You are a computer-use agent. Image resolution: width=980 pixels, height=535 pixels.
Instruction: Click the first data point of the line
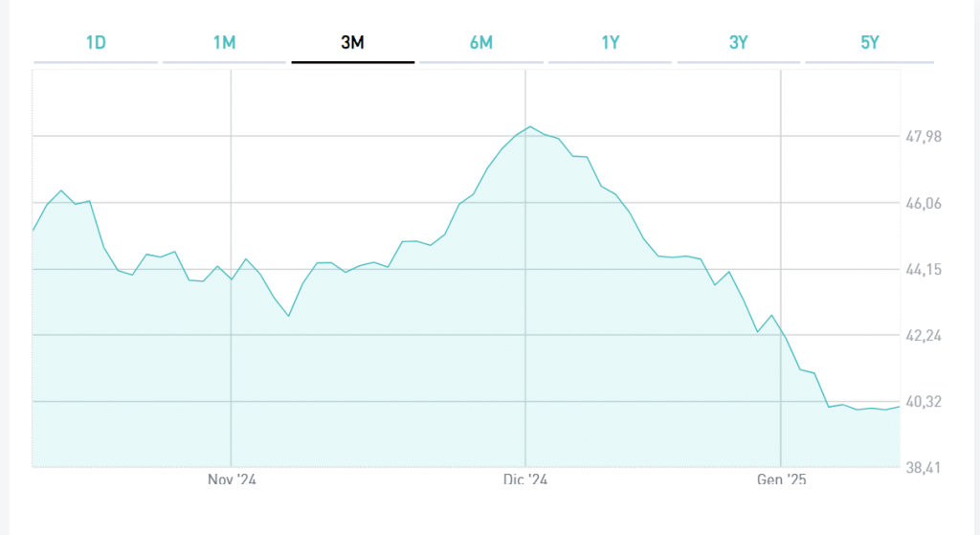coord(33,231)
